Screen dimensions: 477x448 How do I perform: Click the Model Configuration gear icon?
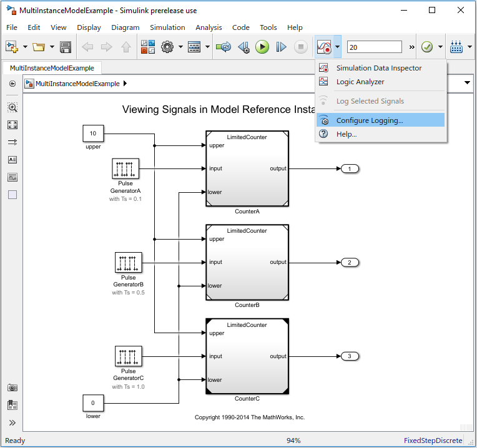[167, 47]
